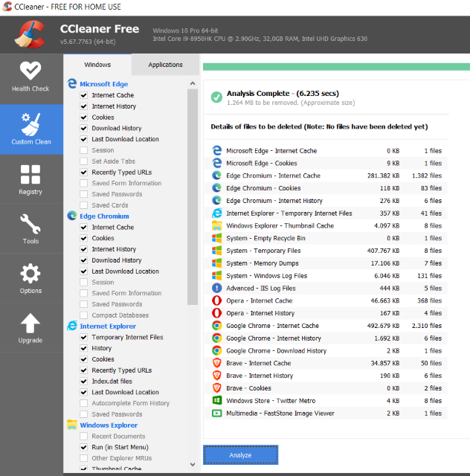Click the 2.310 files count value
The image size is (470, 476).
[x=427, y=326]
